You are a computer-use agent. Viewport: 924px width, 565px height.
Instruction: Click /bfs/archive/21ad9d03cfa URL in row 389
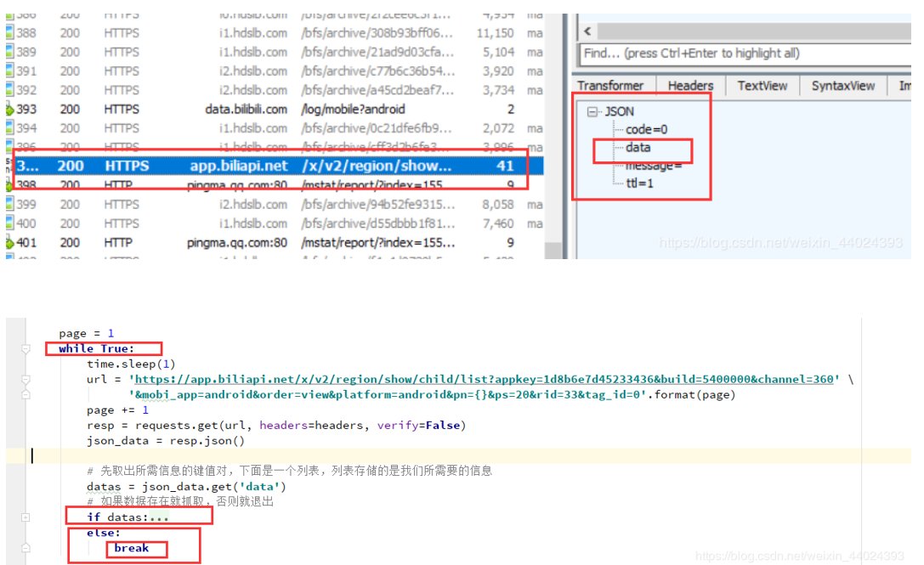tap(377, 52)
